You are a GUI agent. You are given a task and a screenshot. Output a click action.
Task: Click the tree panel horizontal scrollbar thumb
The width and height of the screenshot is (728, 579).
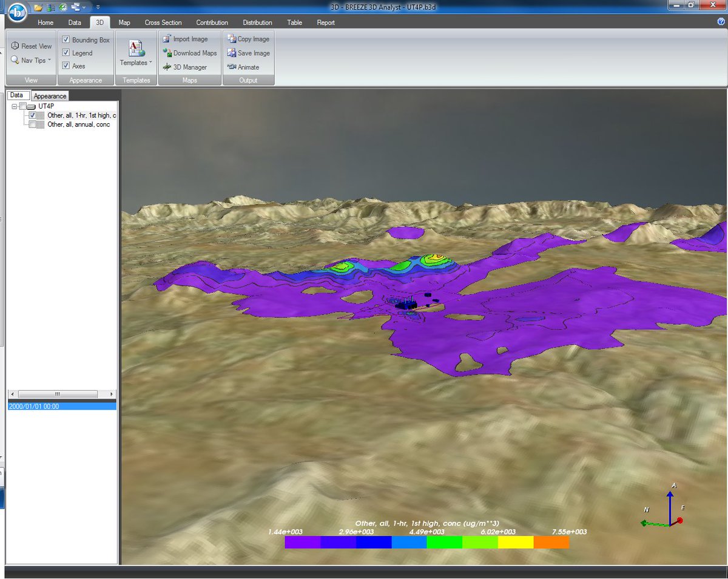[x=58, y=394]
